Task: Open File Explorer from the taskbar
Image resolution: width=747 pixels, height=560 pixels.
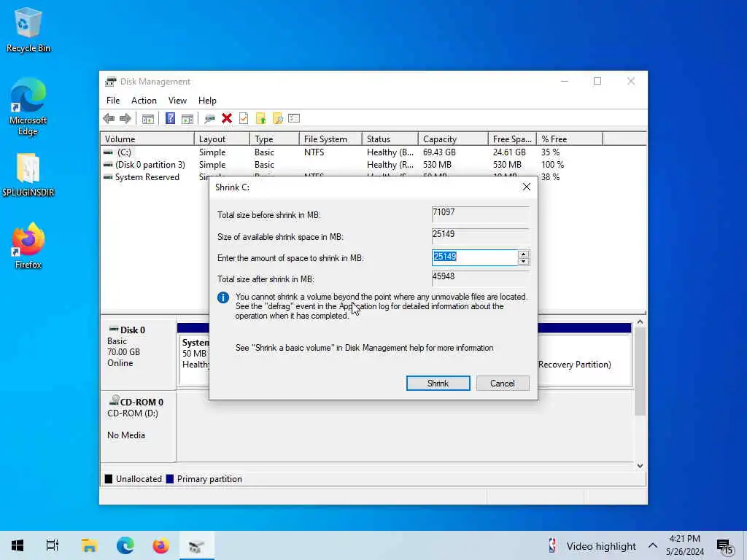Action: (x=89, y=545)
